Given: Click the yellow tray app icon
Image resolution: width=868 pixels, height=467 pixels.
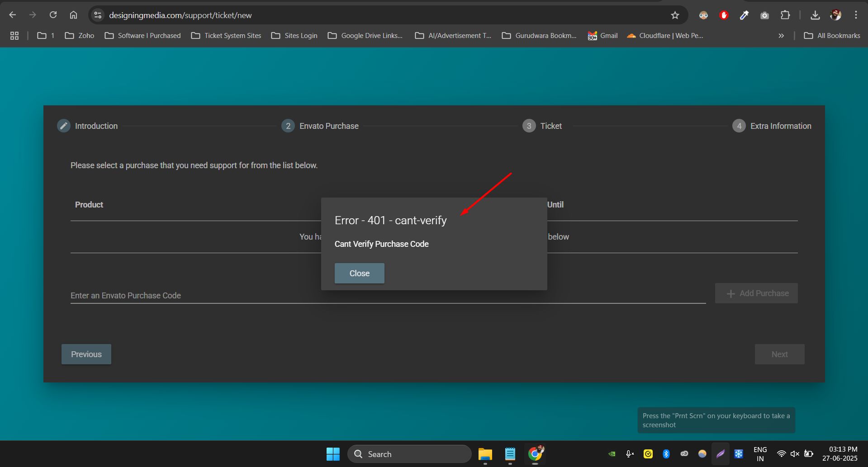Looking at the screenshot, I should tap(648, 454).
